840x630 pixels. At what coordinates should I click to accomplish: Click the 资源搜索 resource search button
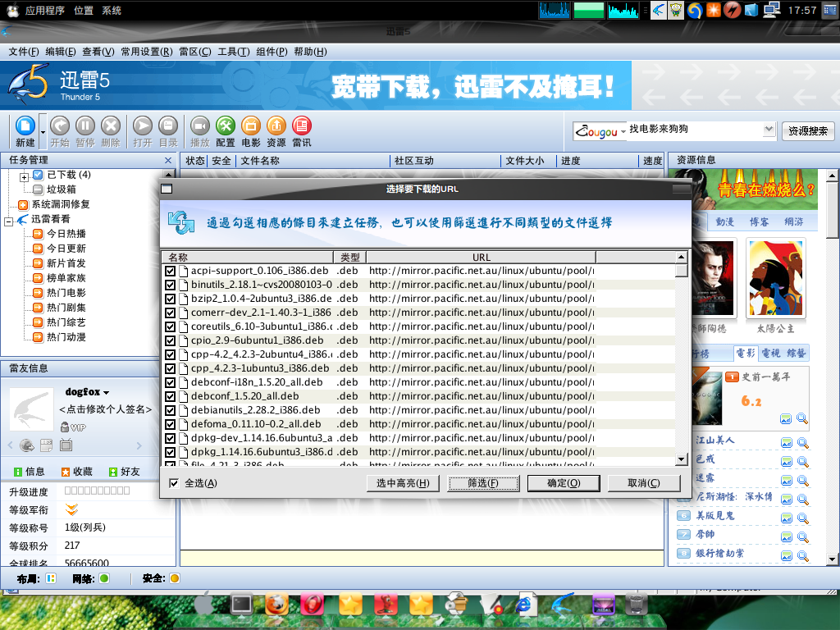pos(808,130)
